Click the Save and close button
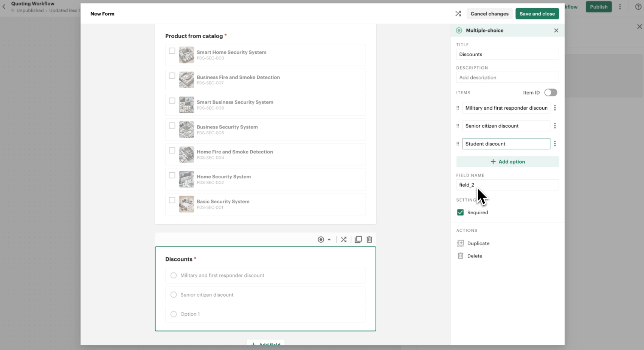The height and width of the screenshot is (350, 644). 537,14
